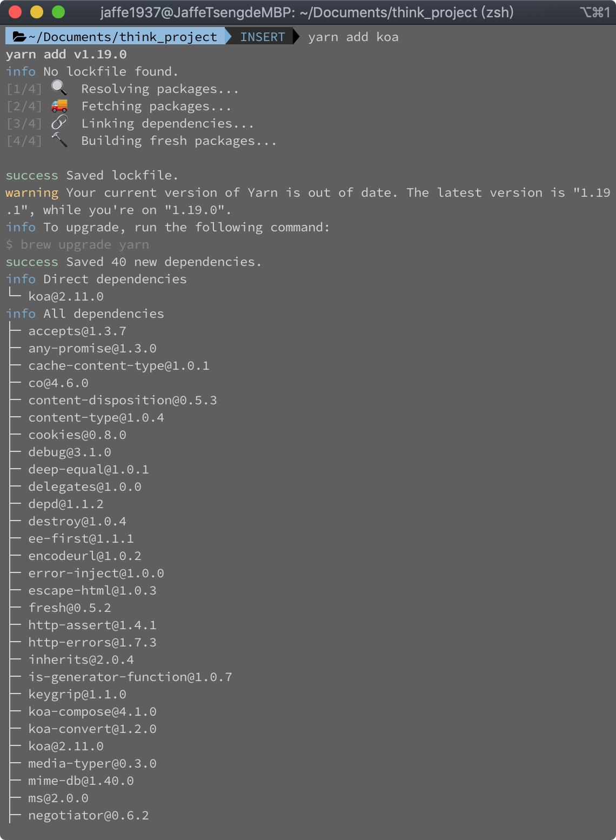Click the green zoom window button
This screenshot has height=840, width=616.
[58, 12]
